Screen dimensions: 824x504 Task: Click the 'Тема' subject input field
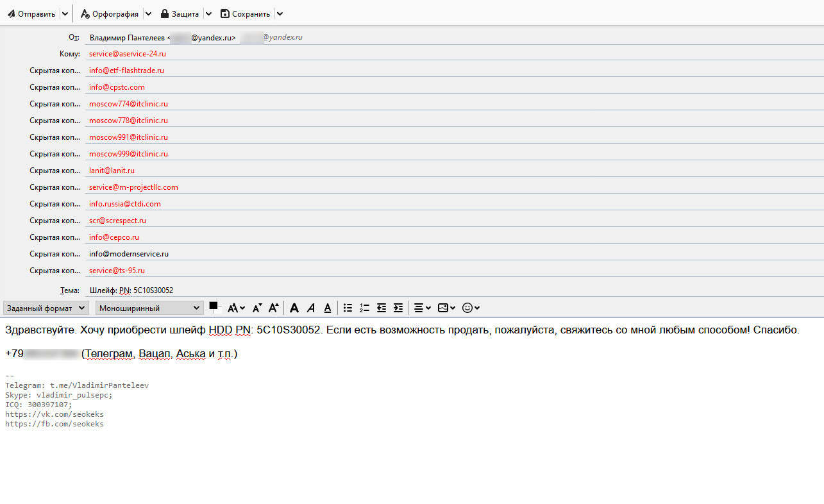[x=449, y=290]
